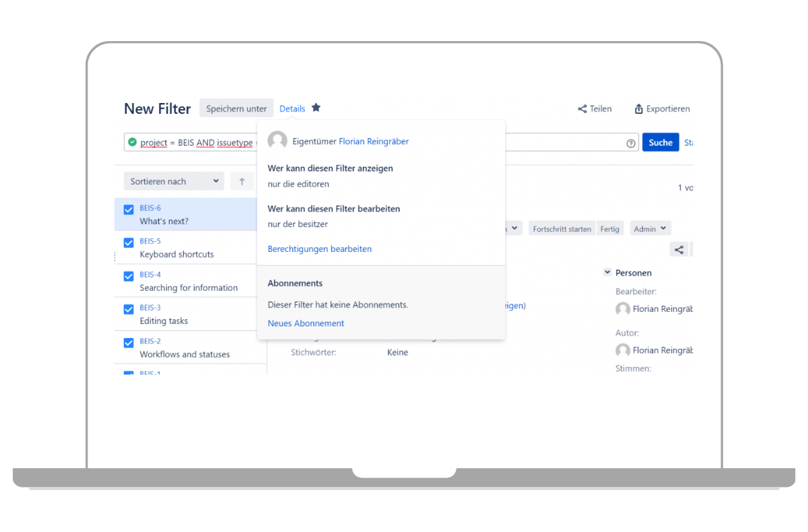Select the BEIS-5 Keyboard shortcuts issue
The height and width of the screenshot is (532, 808).
[x=176, y=254]
